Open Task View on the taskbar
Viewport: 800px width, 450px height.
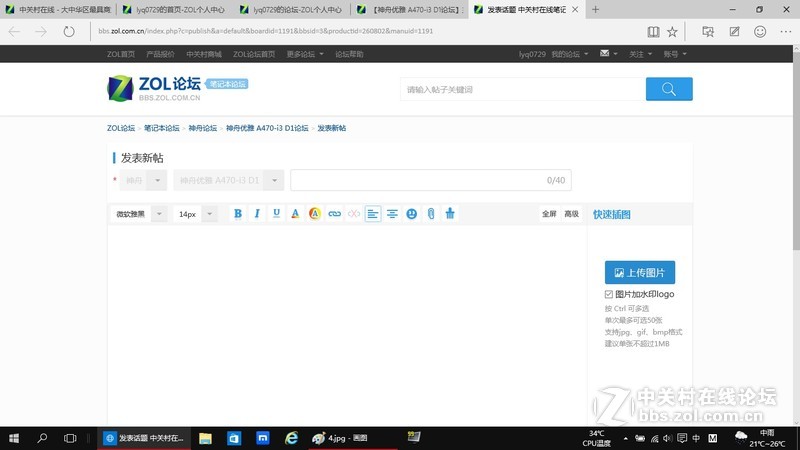click(70, 438)
